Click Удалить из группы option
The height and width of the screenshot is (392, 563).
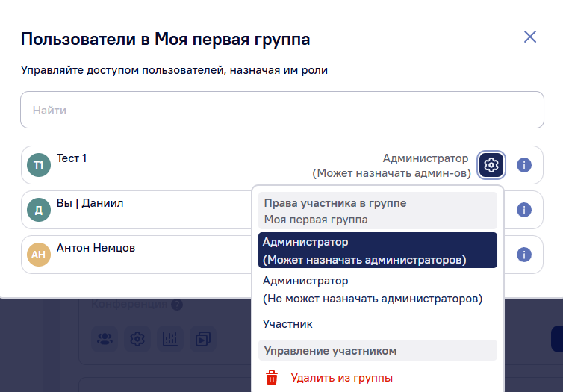pyautogui.click(x=341, y=378)
